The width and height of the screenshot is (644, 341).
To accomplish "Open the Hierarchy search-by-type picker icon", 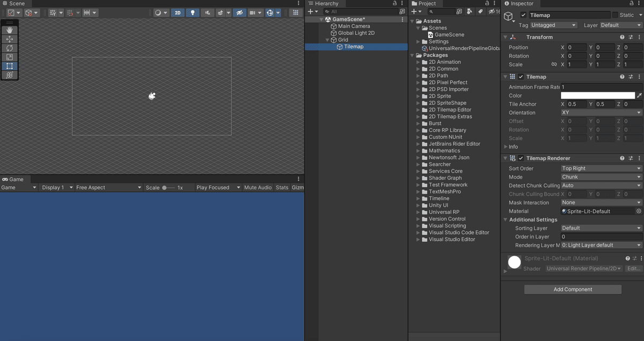I will pos(402,11).
